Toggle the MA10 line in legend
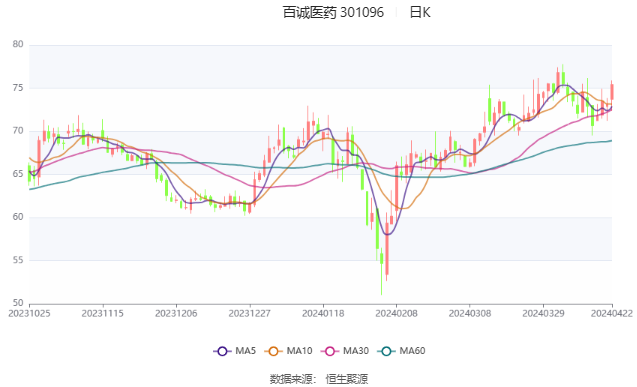The image size is (637, 387). click(288, 351)
